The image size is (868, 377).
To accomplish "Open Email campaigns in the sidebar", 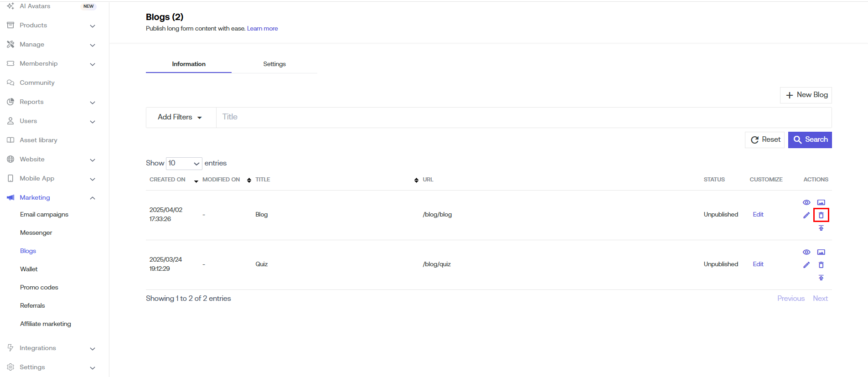I will point(44,214).
